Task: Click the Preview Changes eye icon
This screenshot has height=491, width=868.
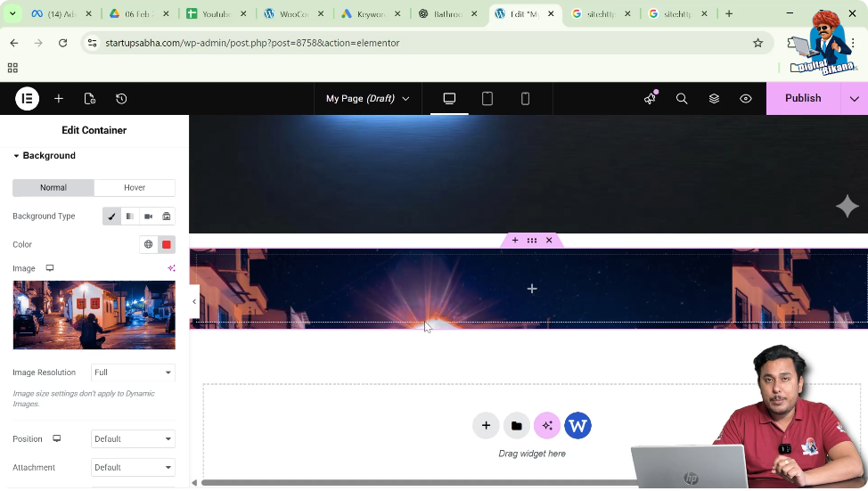Action: 746,99
